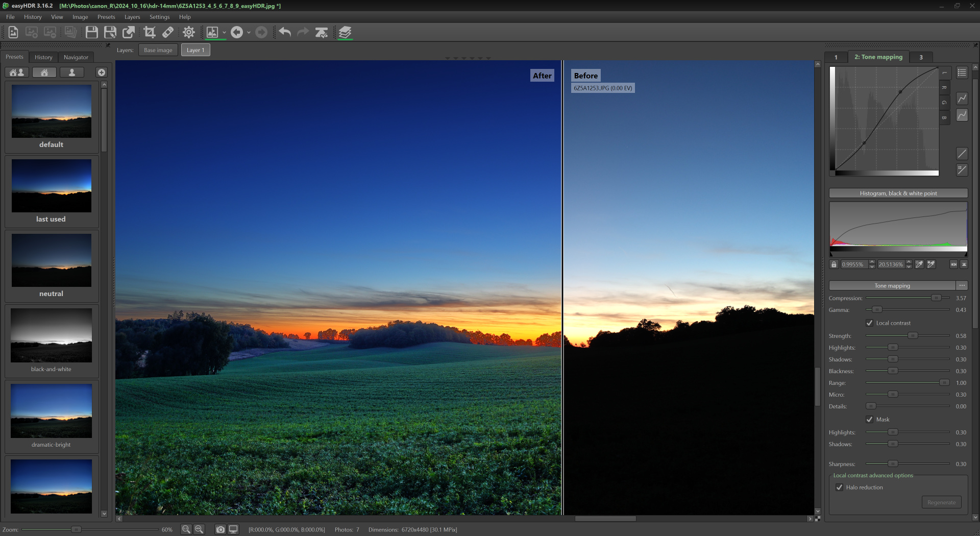Apply the black-and-white preset thumbnail
Screen dimensions: 980x536
pos(52,335)
